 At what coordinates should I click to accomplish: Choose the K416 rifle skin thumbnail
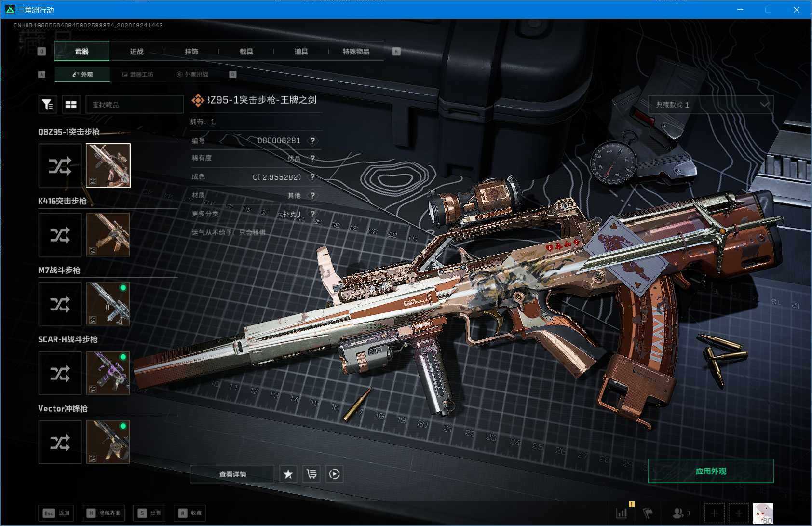pyautogui.click(x=108, y=235)
